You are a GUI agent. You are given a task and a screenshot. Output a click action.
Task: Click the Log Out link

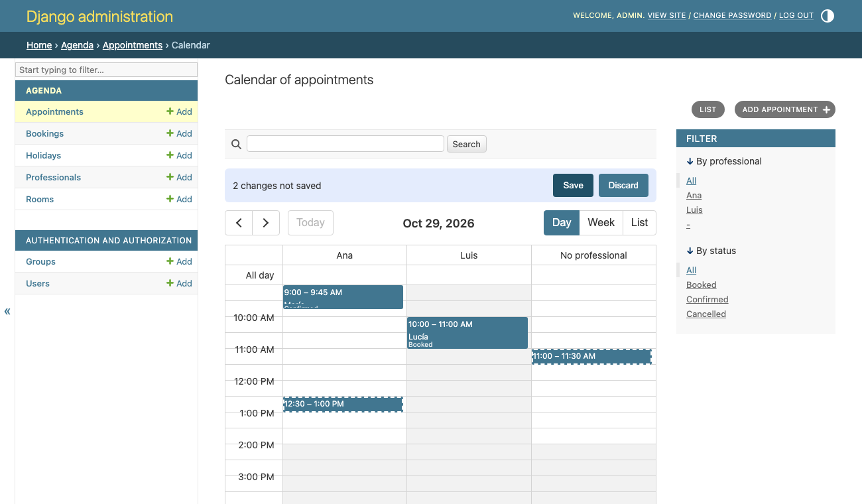796,15
